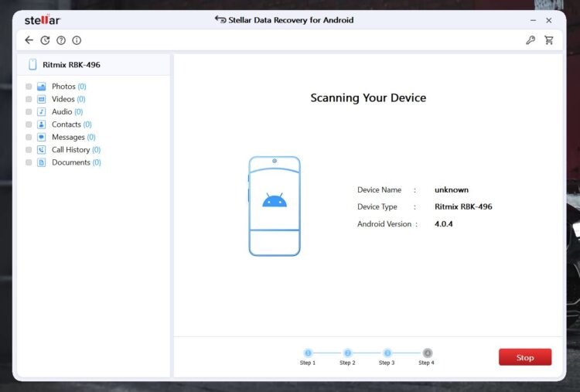Click the Photos category icon

click(42, 87)
